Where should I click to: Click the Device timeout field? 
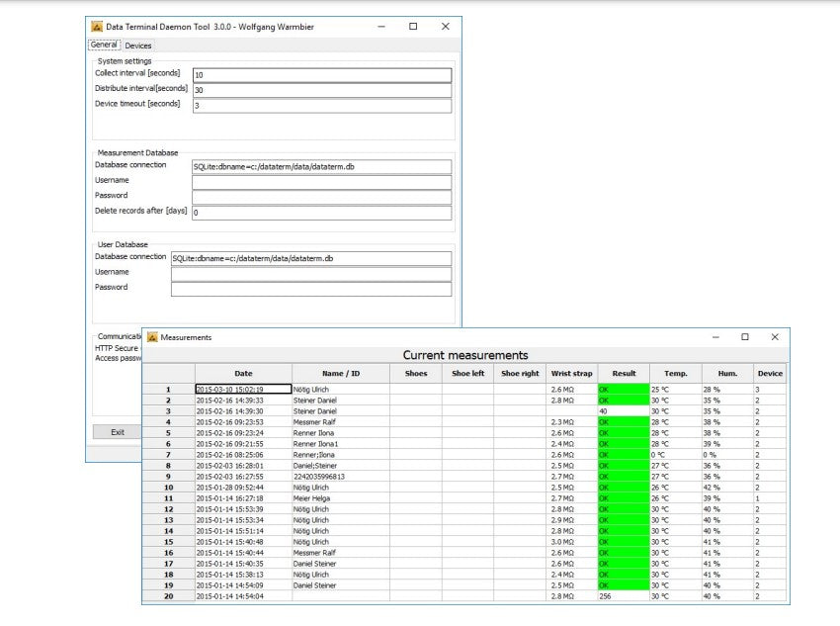click(x=321, y=105)
